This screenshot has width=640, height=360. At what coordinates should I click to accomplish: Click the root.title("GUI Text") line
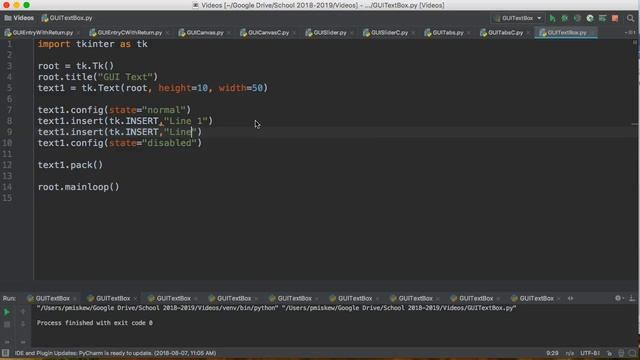(98, 77)
